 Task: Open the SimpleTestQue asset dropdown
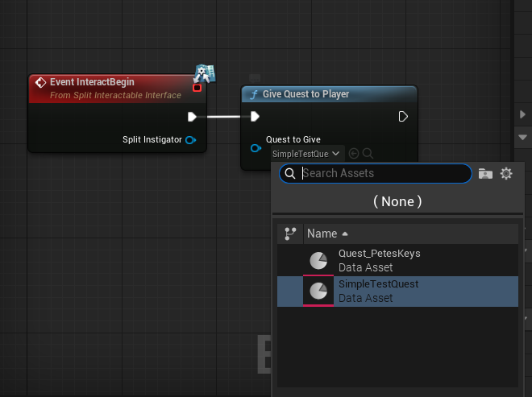(x=306, y=153)
